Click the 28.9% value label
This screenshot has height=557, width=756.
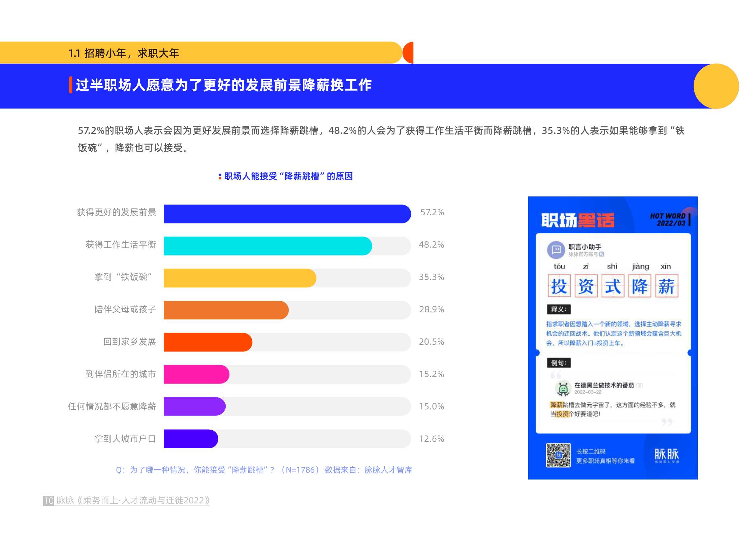tap(432, 310)
